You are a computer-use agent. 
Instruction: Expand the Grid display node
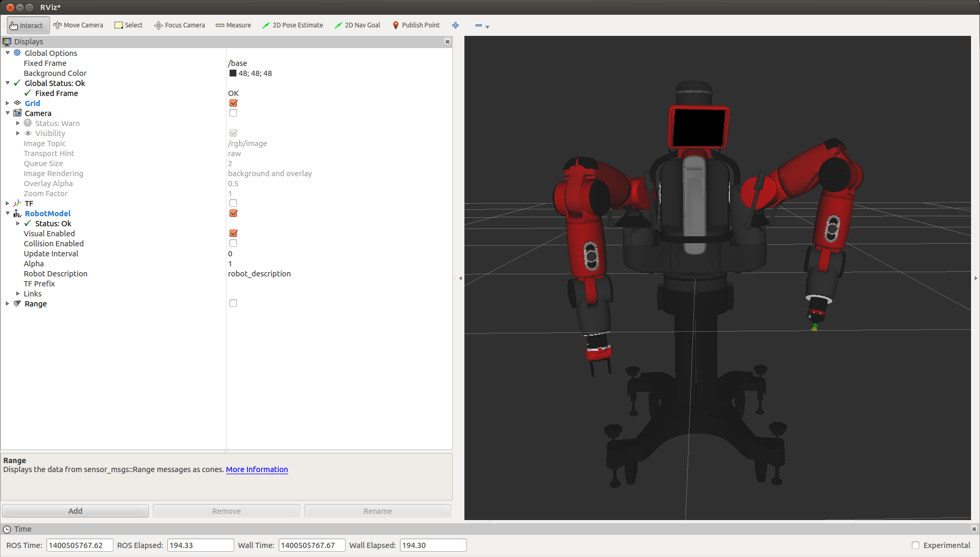tap(7, 103)
